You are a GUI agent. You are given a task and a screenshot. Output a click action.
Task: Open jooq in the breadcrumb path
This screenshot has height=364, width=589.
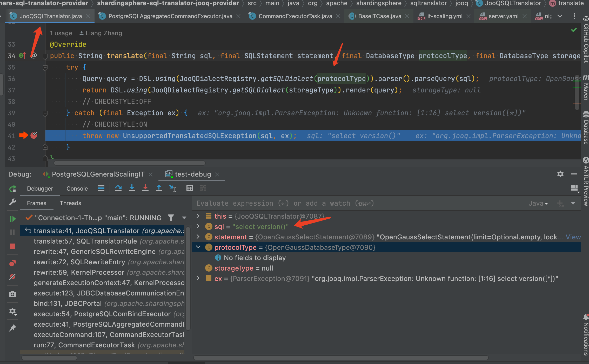(x=461, y=4)
